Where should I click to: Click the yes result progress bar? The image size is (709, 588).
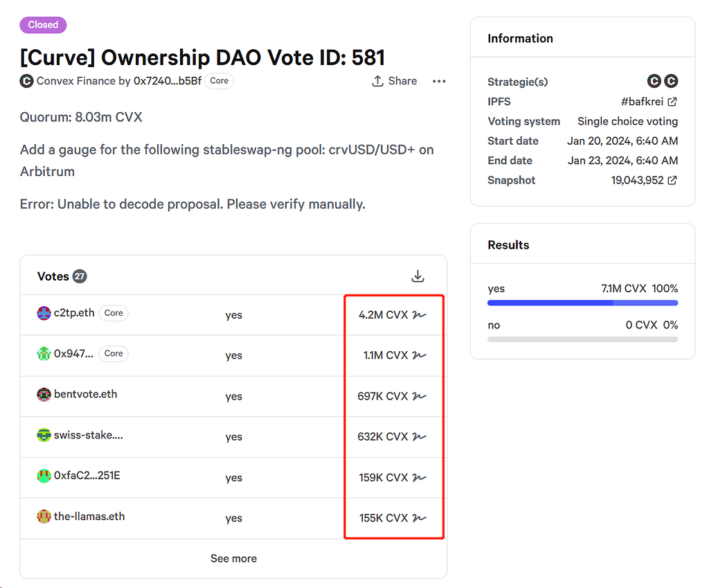click(582, 303)
